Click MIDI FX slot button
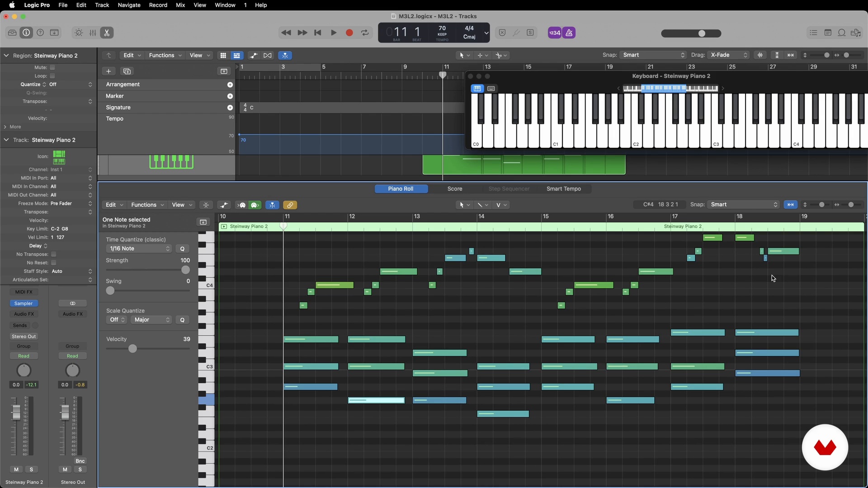The width and height of the screenshot is (868, 488). pos(24,292)
